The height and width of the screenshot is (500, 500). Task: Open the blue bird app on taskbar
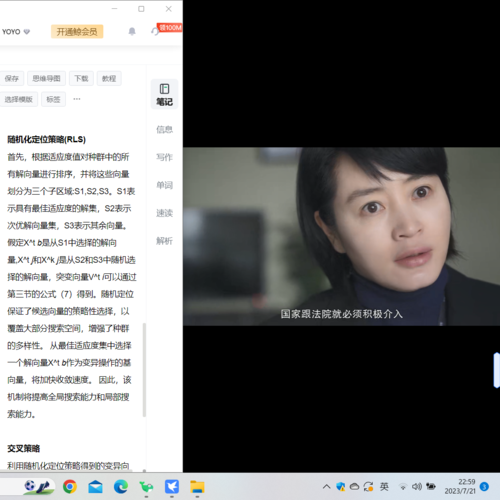point(172,487)
